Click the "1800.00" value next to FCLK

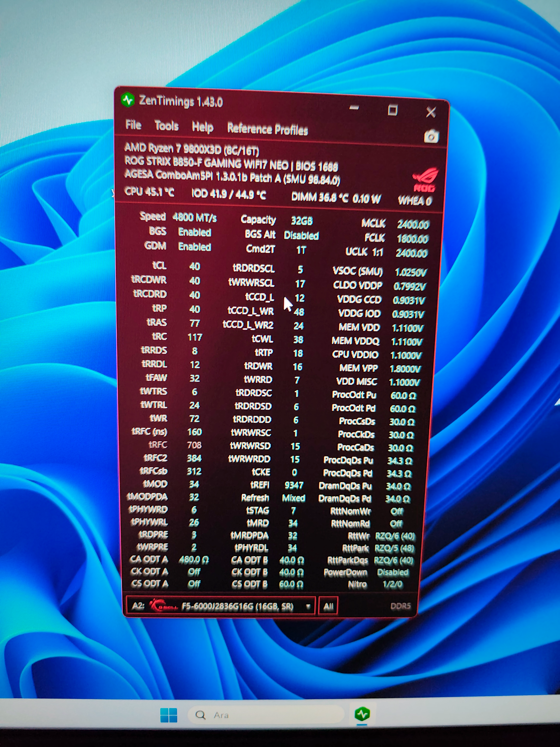pos(412,239)
